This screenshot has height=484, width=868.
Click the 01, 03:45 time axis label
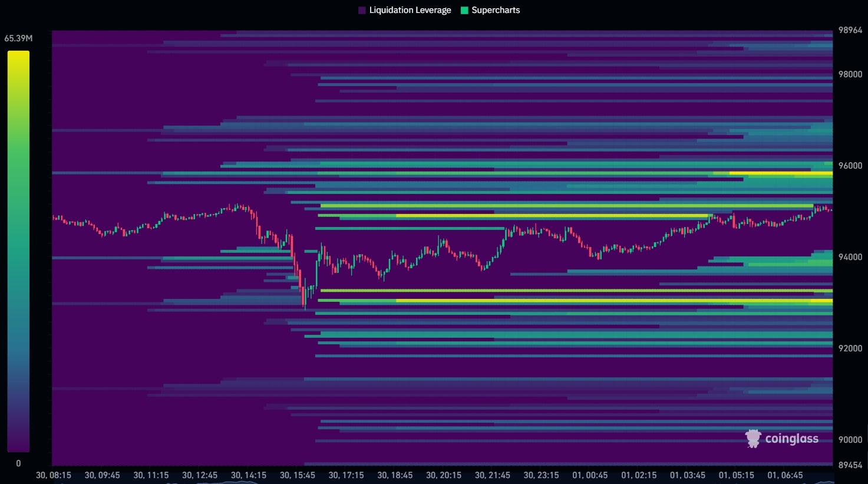click(688, 475)
